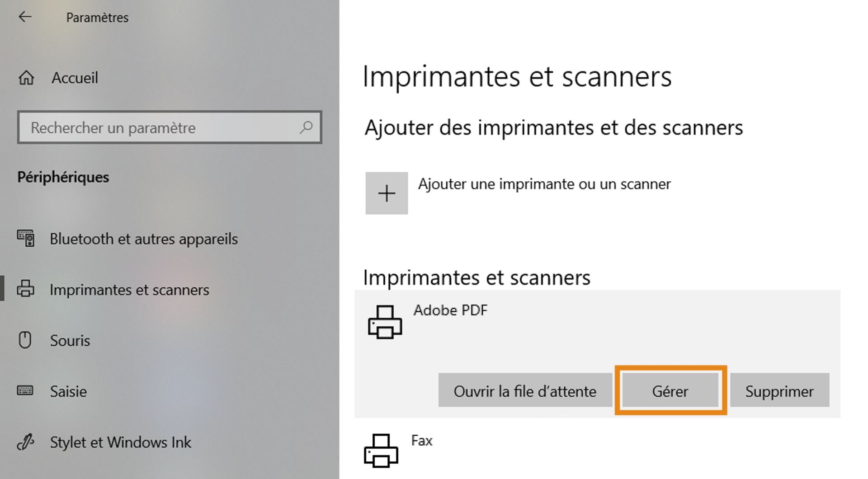Click the Bluetooth devices icon in sidebar
Viewport: 868px width, 479px height.
coord(26,239)
